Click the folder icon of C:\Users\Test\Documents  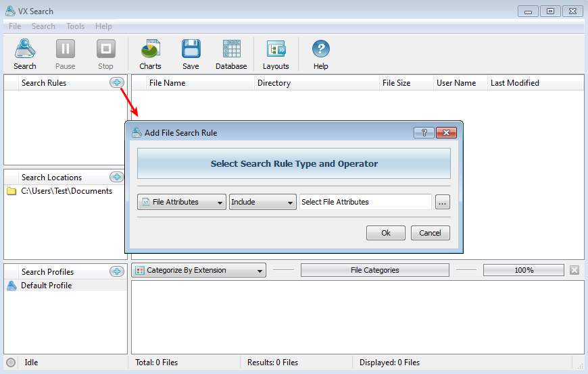[x=11, y=191]
